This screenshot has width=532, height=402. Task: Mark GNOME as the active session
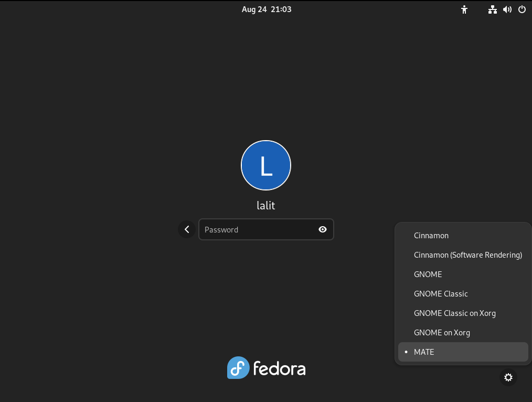[428, 274]
